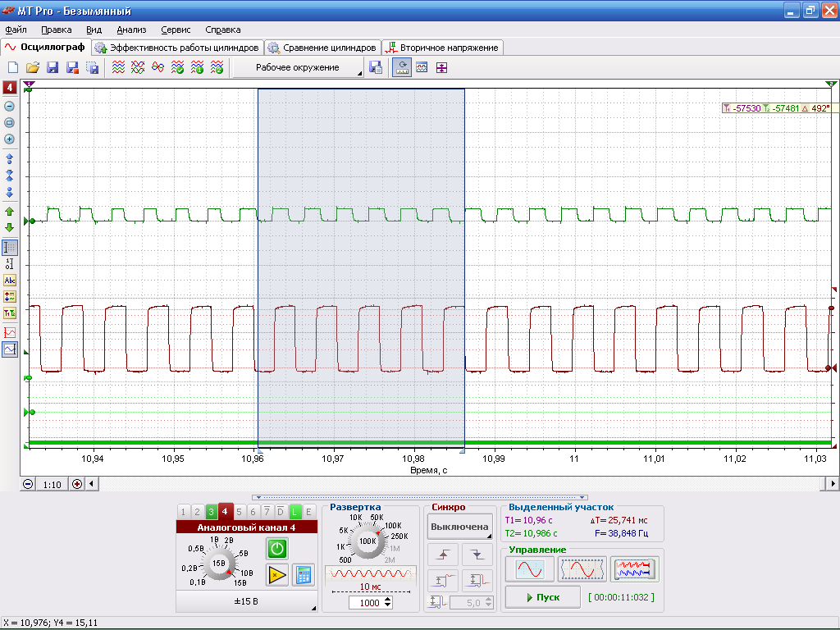Start acquisition with the Пуск button
Image resolution: width=840 pixels, height=630 pixels.
pos(543,597)
